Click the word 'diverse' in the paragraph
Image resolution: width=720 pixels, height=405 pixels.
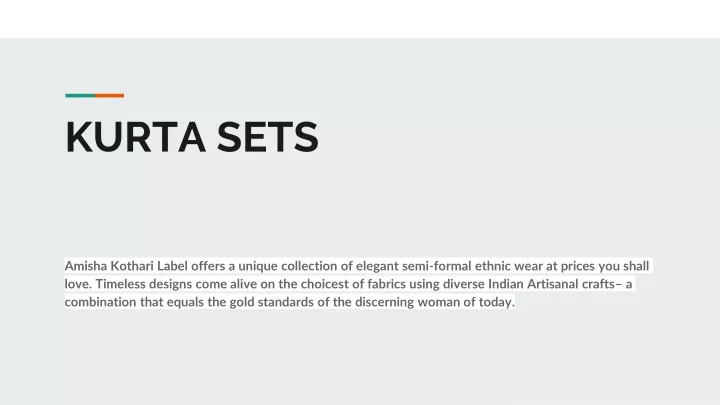463,284
